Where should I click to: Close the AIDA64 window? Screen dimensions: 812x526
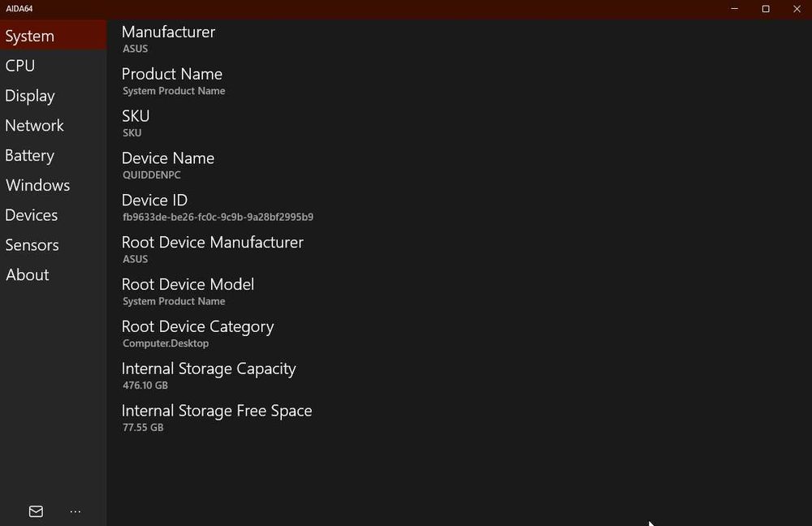pos(796,9)
